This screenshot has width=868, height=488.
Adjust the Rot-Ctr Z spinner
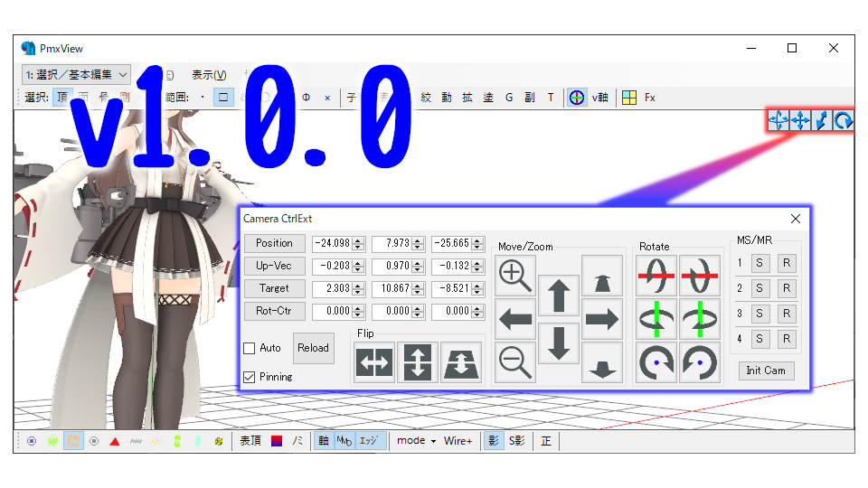[x=477, y=312]
